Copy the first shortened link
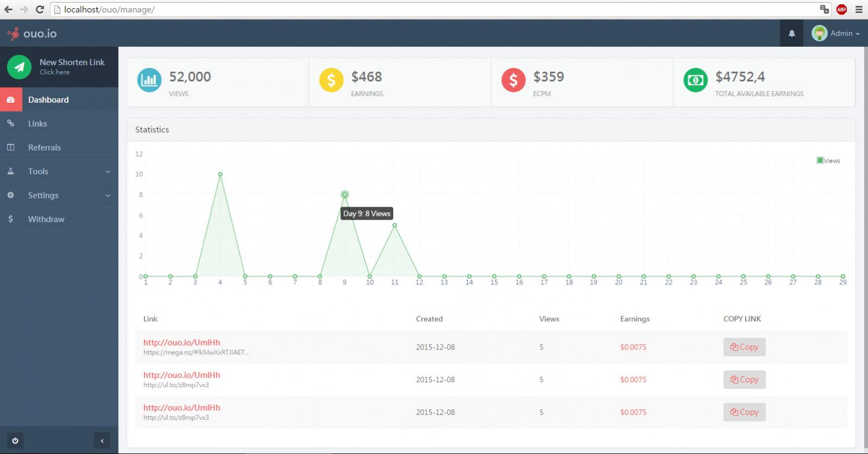This screenshot has height=454, width=868. click(x=744, y=347)
